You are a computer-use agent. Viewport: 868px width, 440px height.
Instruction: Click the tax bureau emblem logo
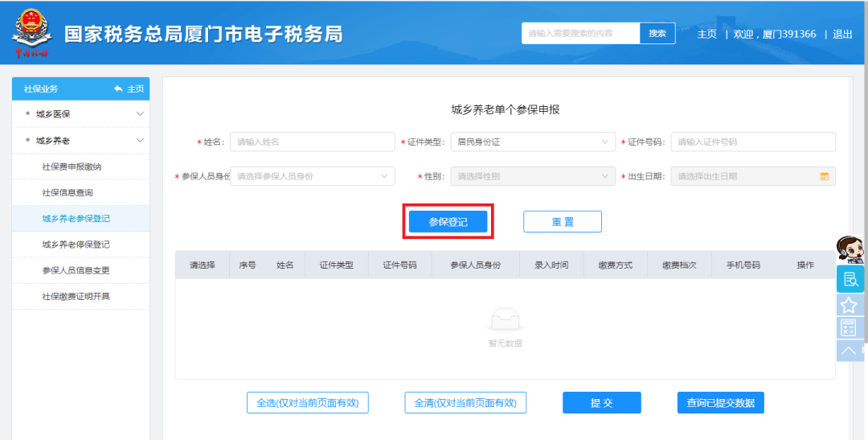(31, 34)
